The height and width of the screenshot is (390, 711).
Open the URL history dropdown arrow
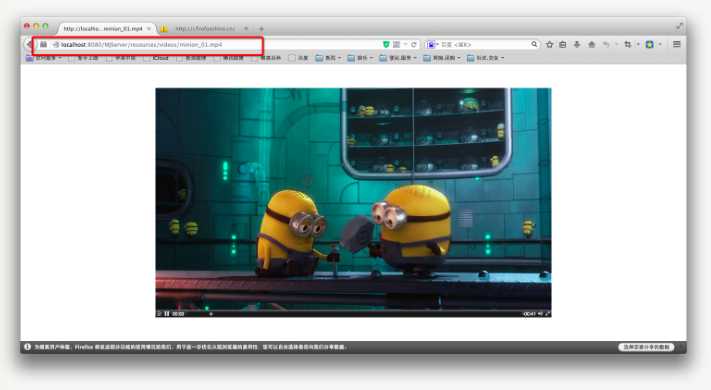[405, 44]
